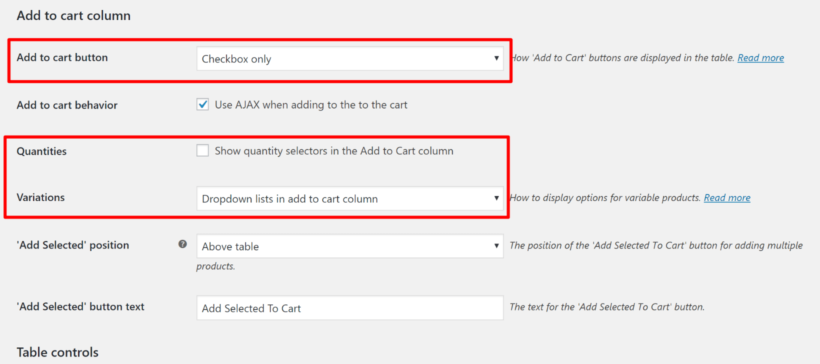
Task: Click the Variations dropdown arrow
Action: [x=496, y=199]
